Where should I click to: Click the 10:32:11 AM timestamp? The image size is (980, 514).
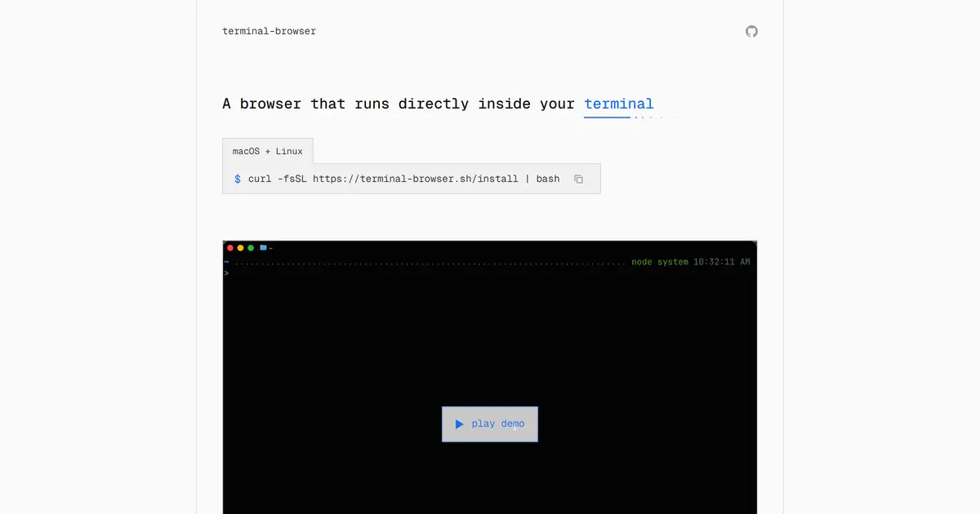click(x=722, y=262)
